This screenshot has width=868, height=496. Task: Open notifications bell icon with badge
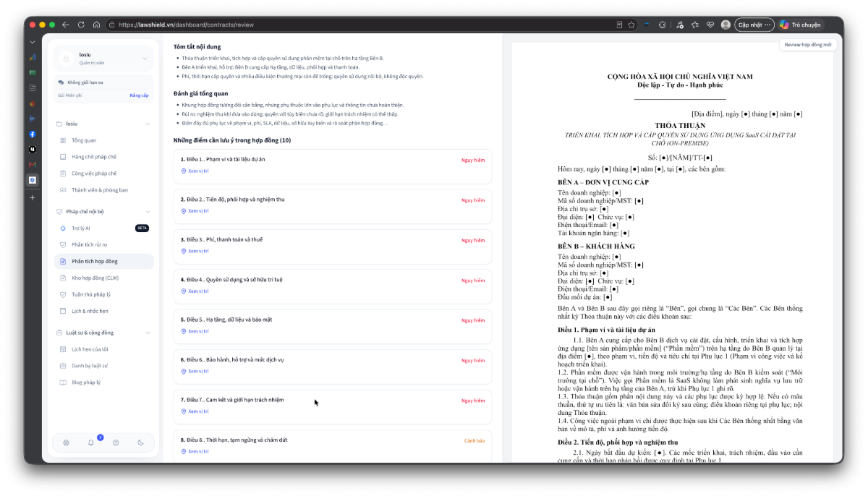(91, 442)
